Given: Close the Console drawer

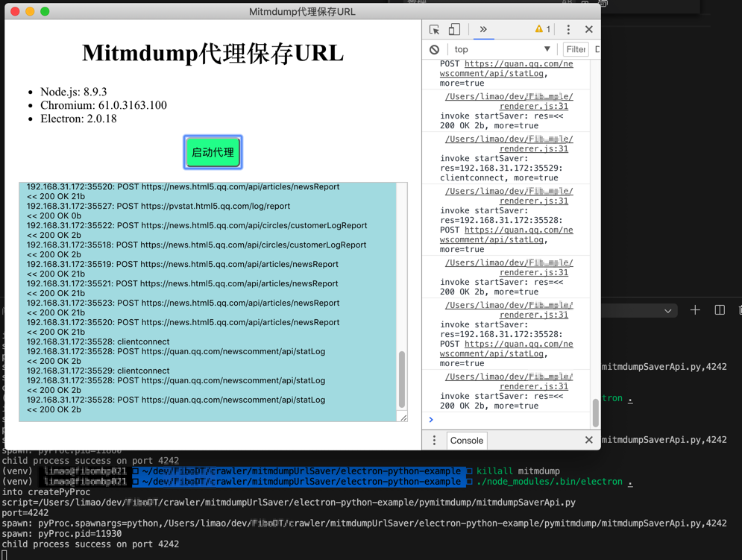Looking at the screenshot, I should pos(588,440).
